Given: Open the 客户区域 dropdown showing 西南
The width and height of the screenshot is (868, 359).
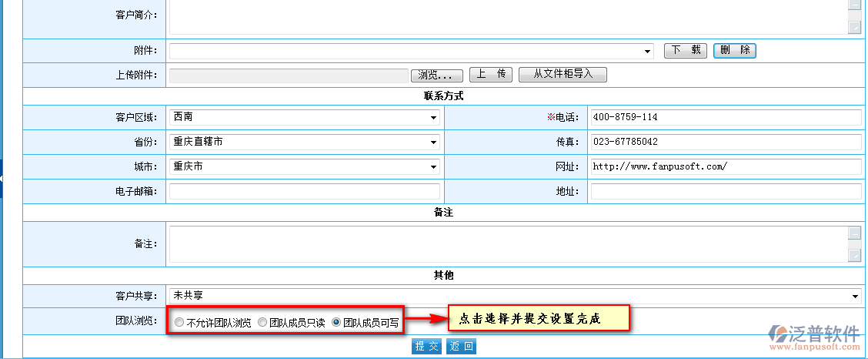Looking at the screenshot, I should pyautogui.click(x=305, y=118).
